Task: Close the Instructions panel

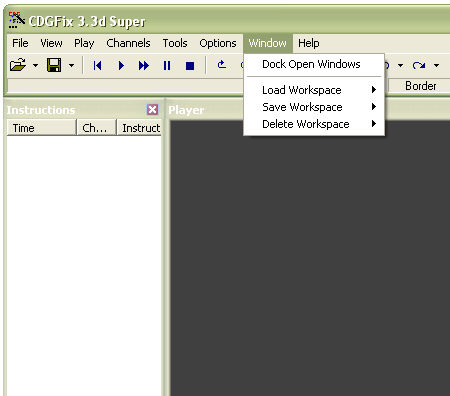Action: [x=152, y=109]
